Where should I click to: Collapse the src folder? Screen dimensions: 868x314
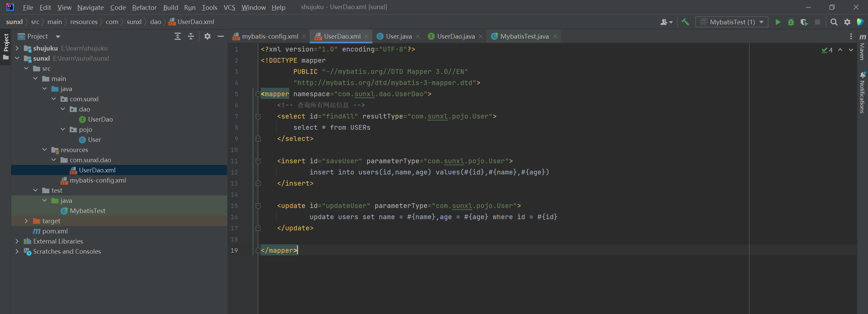point(26,68)
